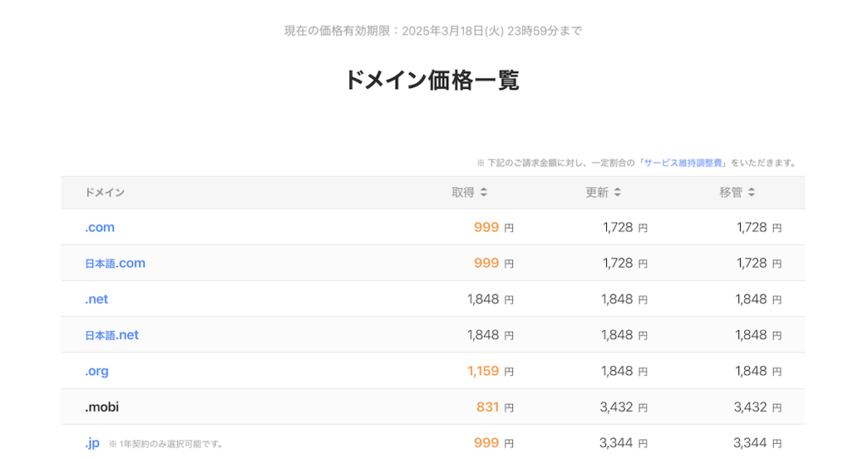Select .org 更新 price 1,848 円

click(625, 371)
